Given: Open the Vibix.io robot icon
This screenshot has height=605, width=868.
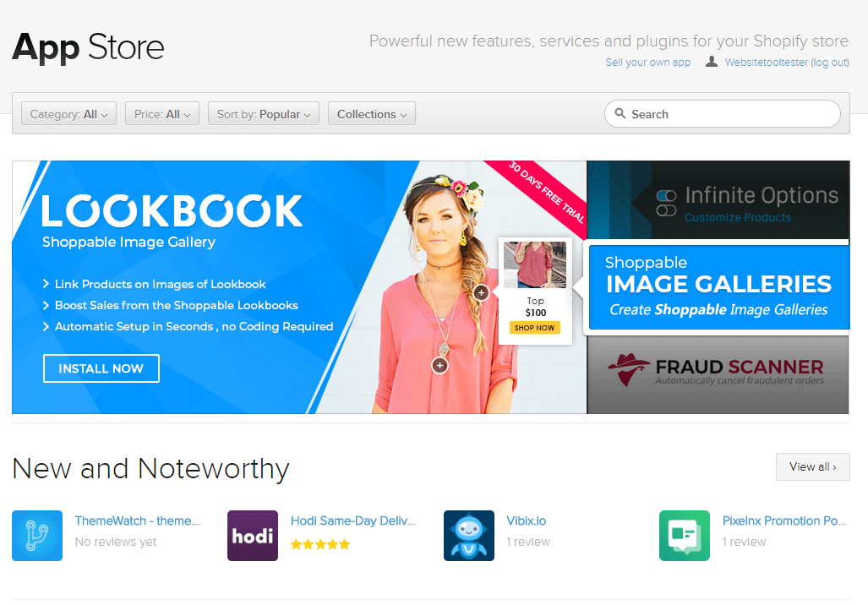Looking at the screenshot, I should [x=469, y=535].
